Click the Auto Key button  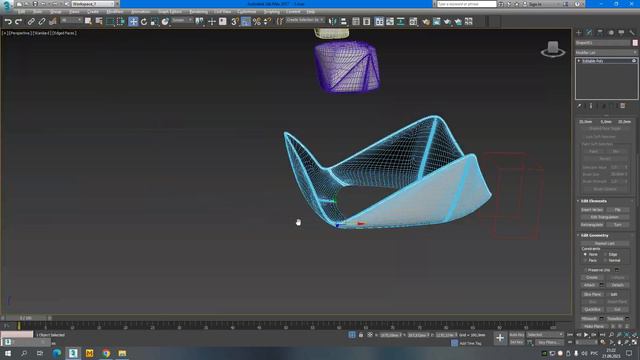516,335
